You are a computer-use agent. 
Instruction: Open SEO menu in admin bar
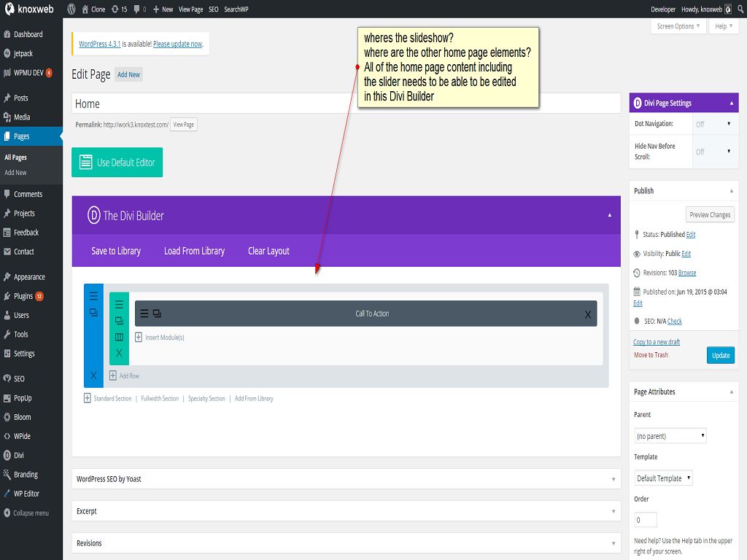(214, 9)
